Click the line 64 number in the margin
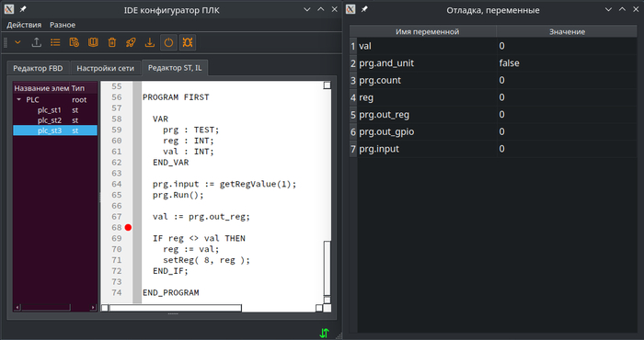Viewport: 644px width, 340px height. tap(117, 184)
